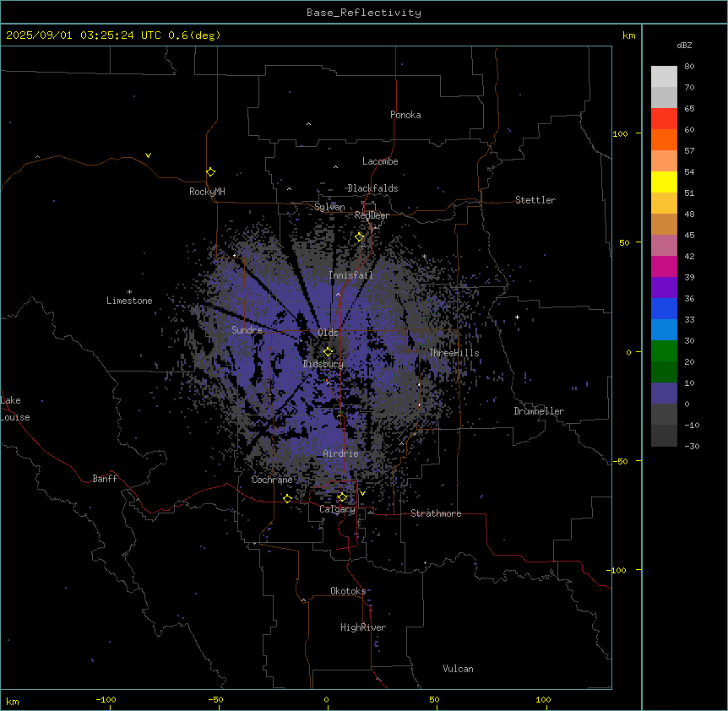
Task: Click the white caret marker just below Innisfail
Action: 338,294
